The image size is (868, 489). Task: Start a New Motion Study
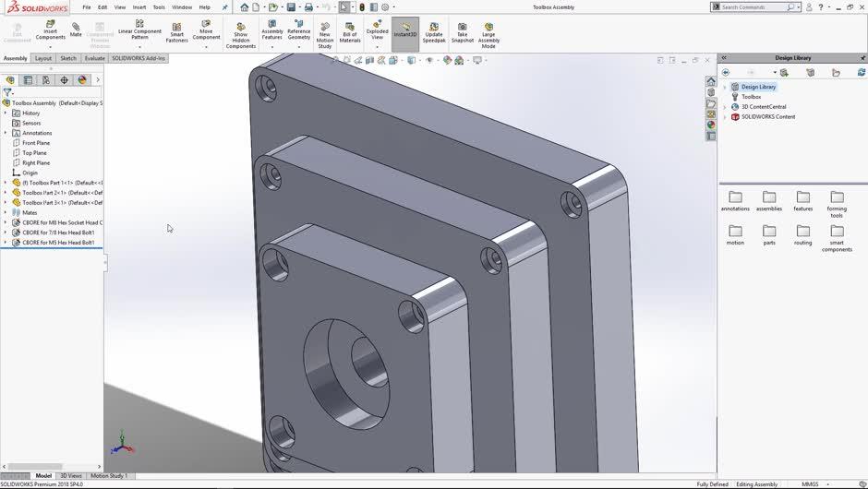(x=325, y=33)
